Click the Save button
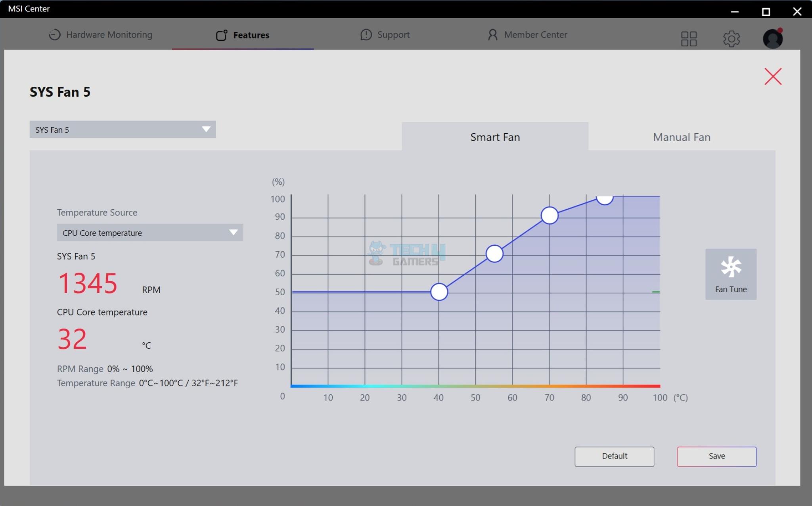This screenshot has height=506, width=812. pos(716,456)
